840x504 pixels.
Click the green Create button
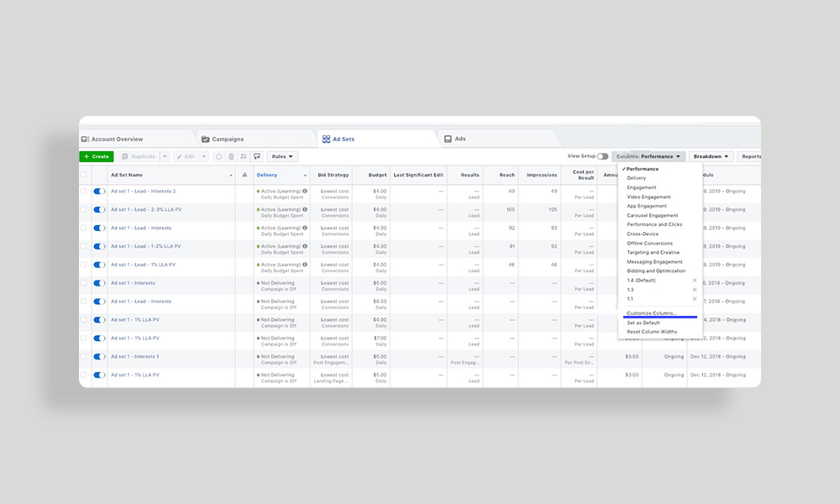pos(97,156)
